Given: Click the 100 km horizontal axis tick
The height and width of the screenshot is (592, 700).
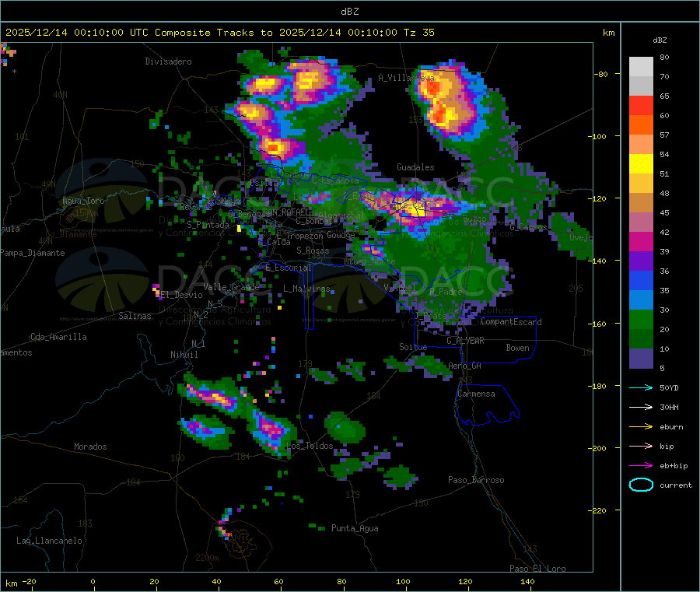Looking at the screenshot, I should pos(403,581).
